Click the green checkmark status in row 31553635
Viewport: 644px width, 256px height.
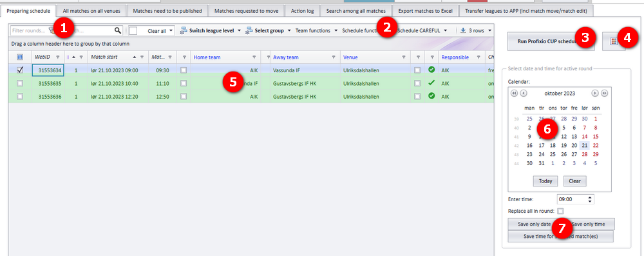point(431,83)
